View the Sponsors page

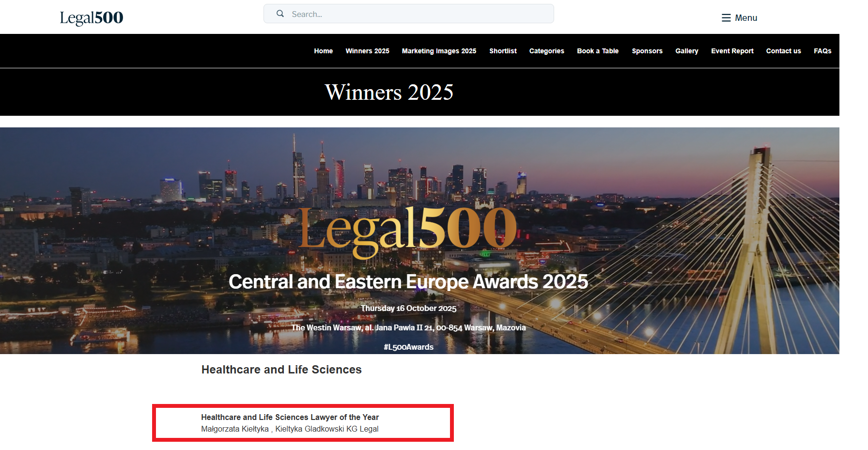647,51
